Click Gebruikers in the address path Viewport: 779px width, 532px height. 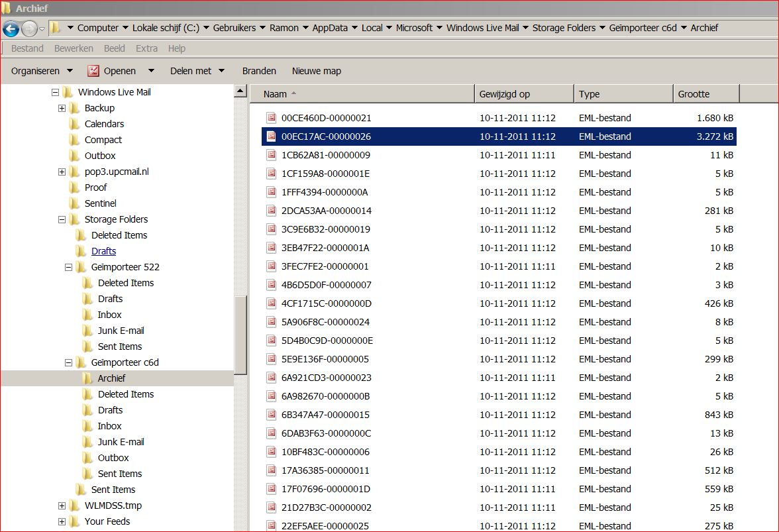pos(234,28)
